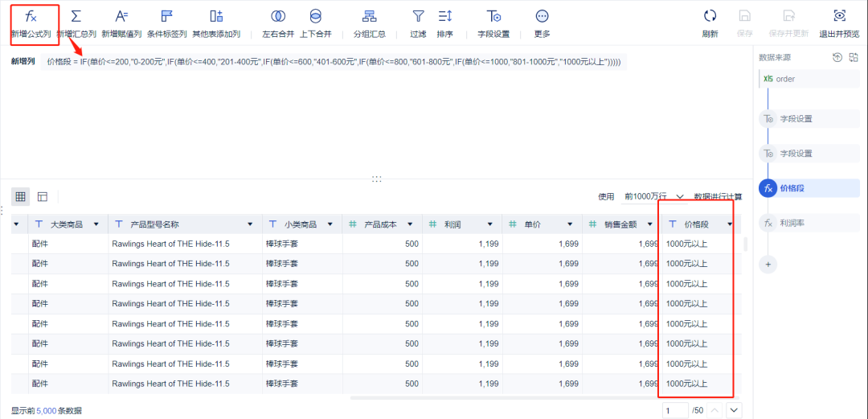This screenshot has width=868, height=419.
Task: Open the 销售金额 column dropdown arrow
Action: click(x=649, y=224)
